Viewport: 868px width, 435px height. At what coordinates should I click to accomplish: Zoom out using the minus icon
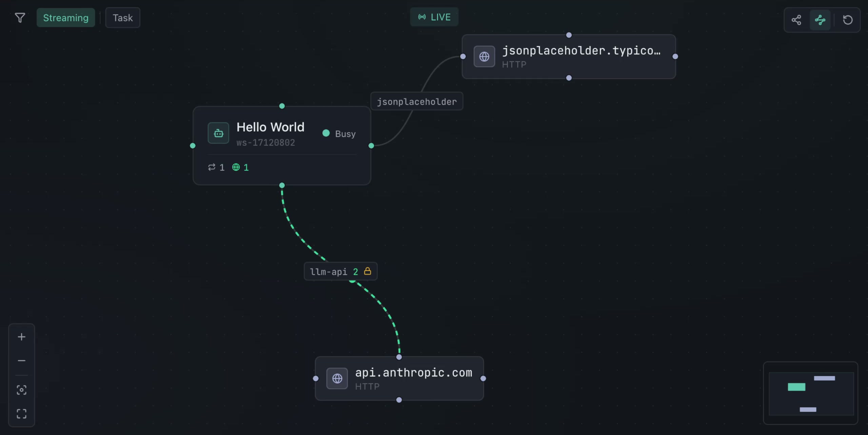point(21,360)
